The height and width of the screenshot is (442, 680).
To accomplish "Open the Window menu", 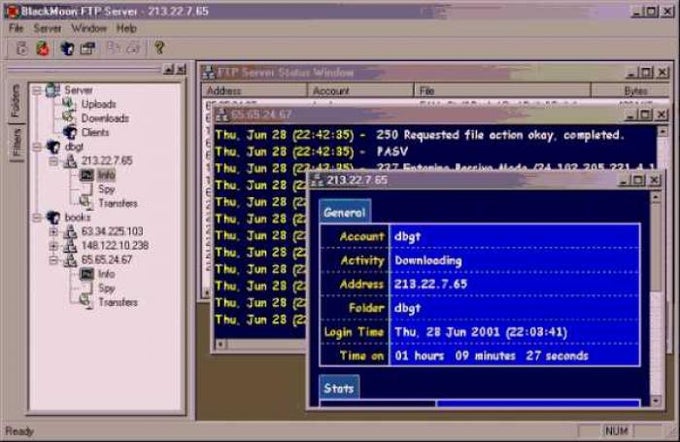I will pyautogui.click(x=89, y=29).
